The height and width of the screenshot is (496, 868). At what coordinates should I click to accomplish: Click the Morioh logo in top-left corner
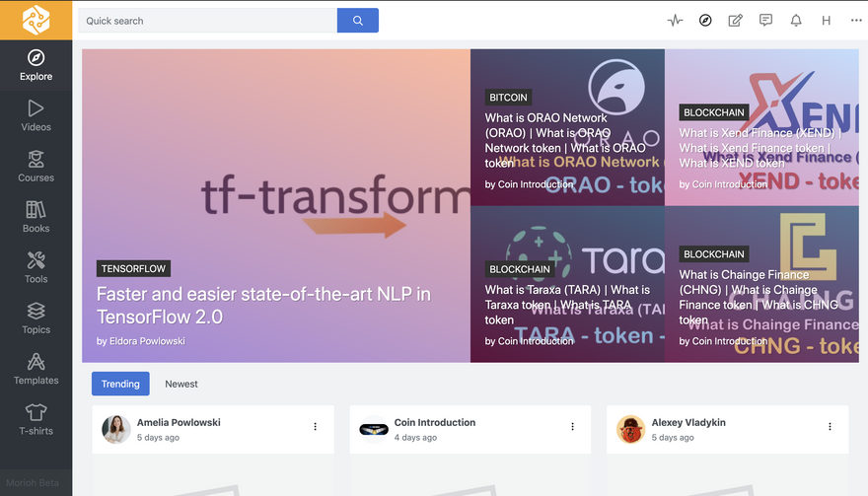(x=36, y=20)
